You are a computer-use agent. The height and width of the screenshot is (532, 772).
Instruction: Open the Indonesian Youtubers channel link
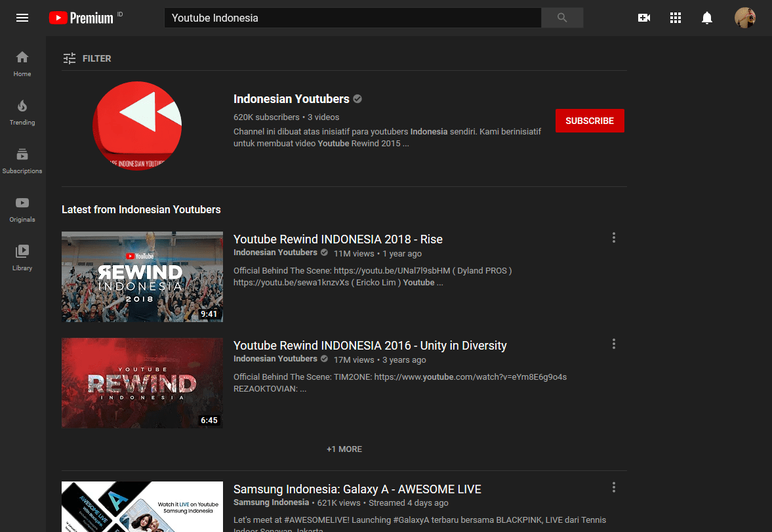291,98
